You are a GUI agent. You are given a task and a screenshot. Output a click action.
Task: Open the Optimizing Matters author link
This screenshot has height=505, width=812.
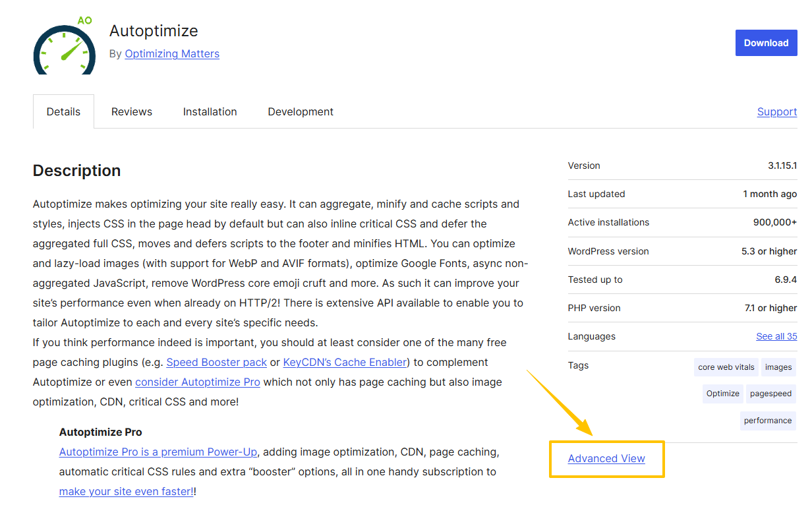(172, 54)
